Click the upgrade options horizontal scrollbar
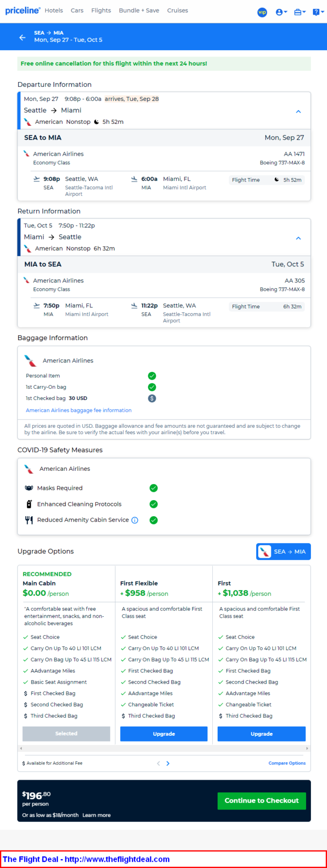This screenshot has width=327, height=868. click(164, 748)
